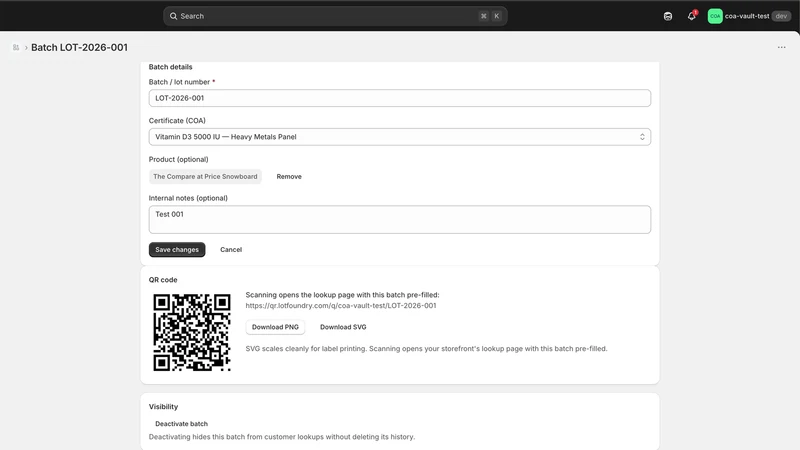Click The Compare at Price Snowboard product tag

pos(205,177)
